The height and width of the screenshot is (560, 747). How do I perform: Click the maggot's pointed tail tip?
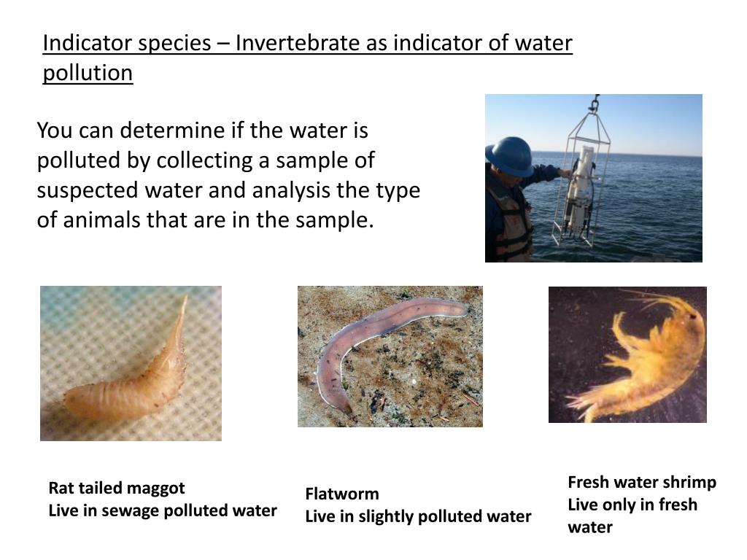coord(185,301)
